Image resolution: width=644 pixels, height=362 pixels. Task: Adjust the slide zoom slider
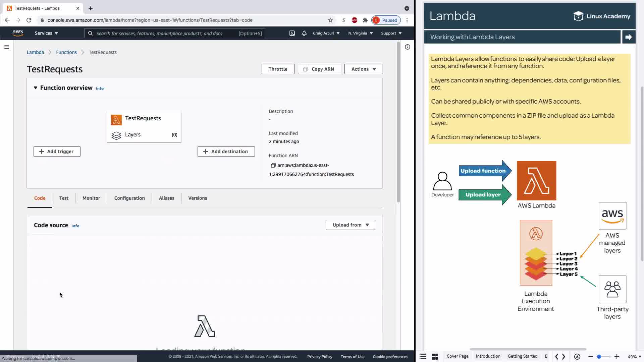(x=599, y=357)
